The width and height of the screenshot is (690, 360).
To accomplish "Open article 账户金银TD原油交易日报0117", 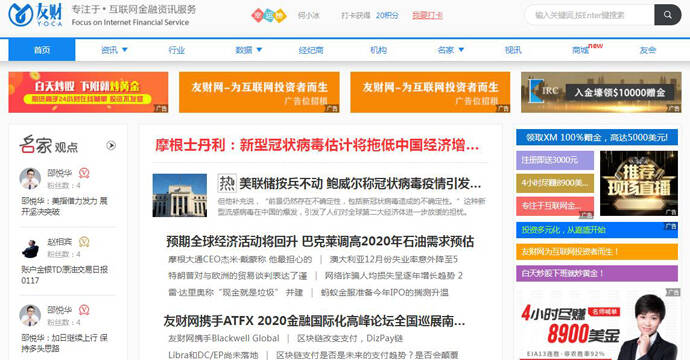I will [64, 275].
